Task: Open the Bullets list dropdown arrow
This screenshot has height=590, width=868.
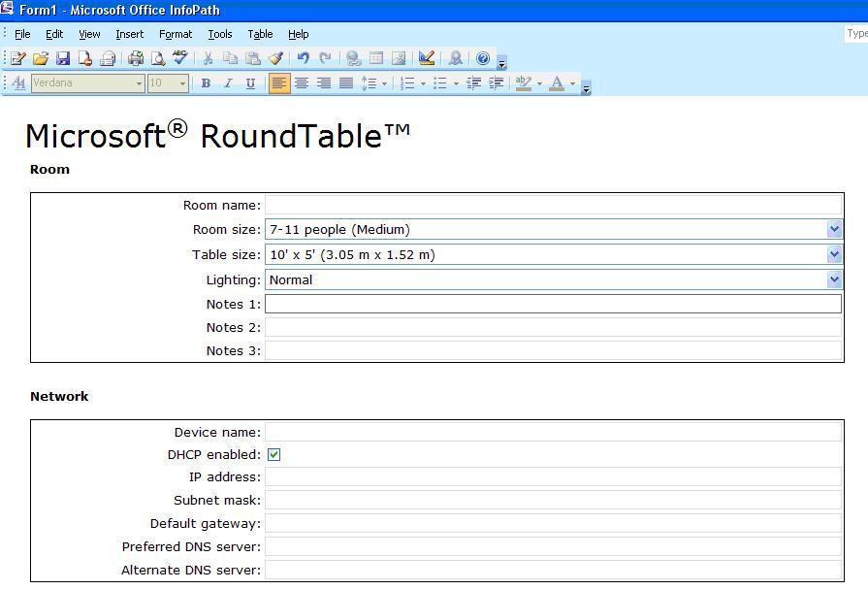Action: coord(456,83)
